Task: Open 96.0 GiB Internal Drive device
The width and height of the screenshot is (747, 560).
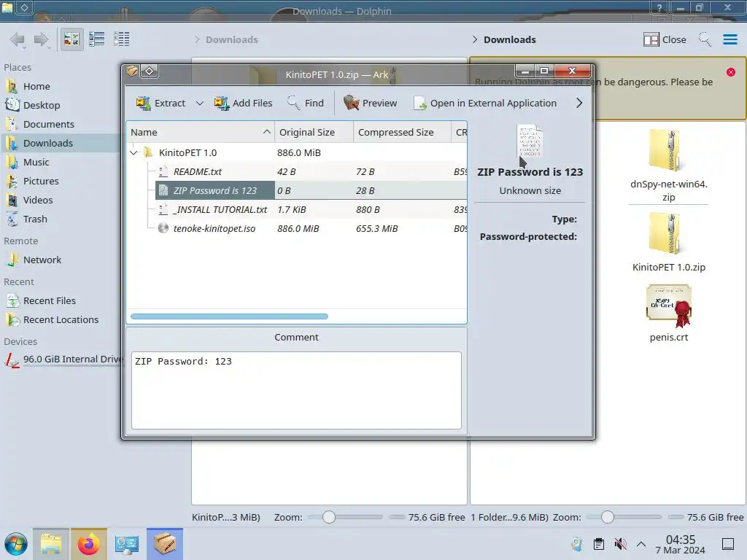Action: pos(62,359)
